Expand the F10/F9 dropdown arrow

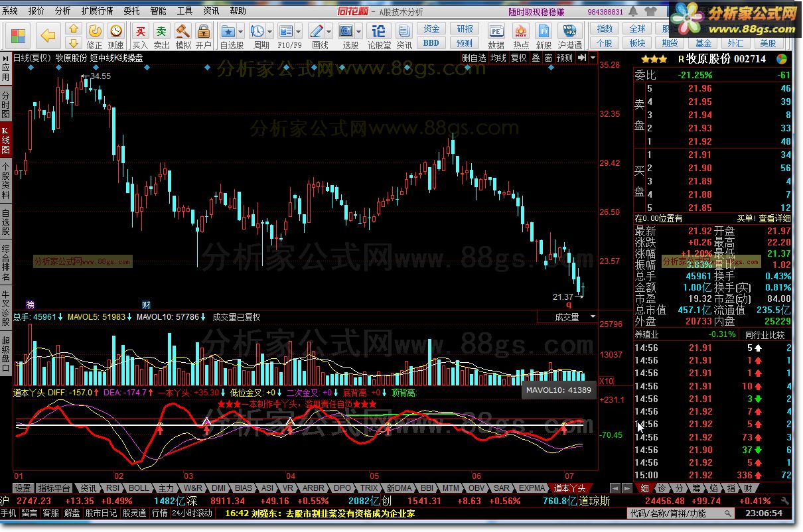[x=299, y=32]
